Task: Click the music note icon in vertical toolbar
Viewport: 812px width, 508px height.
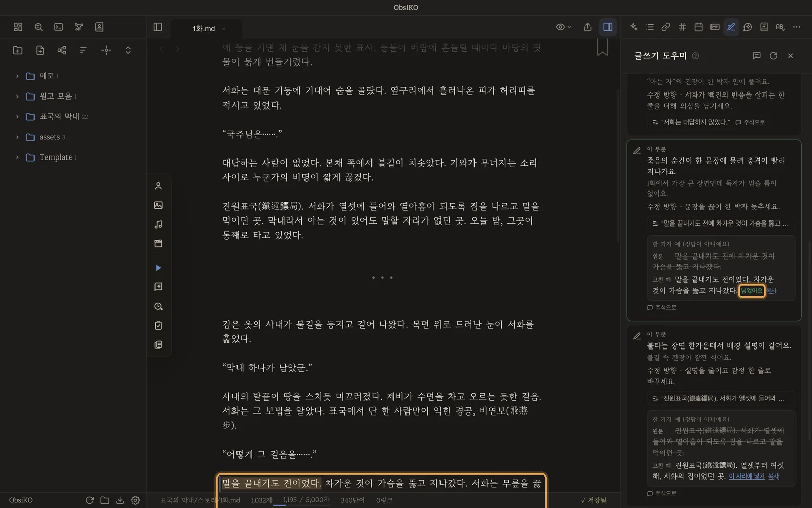Action: [158, 224]
